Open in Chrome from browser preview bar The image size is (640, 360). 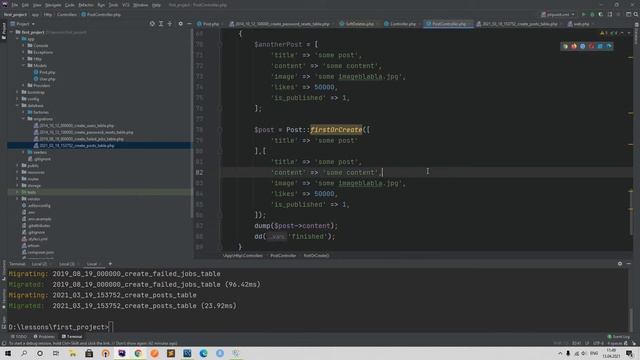click(565, 46)
